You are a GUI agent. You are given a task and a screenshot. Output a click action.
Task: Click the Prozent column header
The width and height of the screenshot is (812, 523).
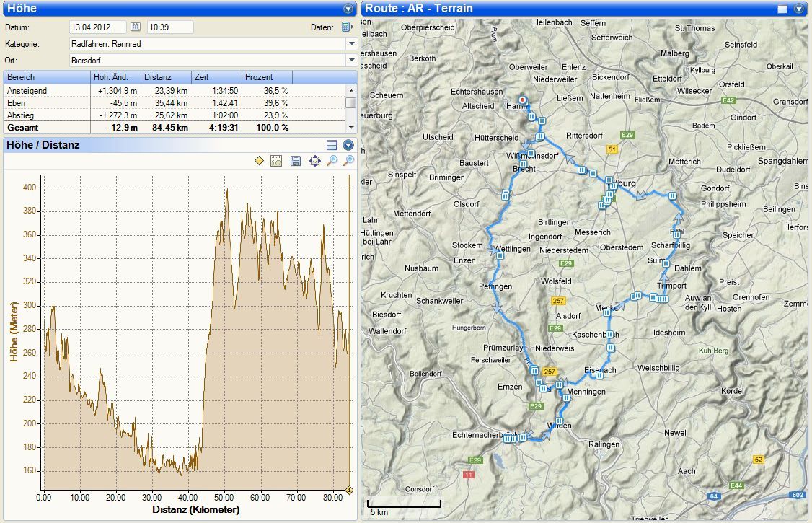pyautogui.click(x=267, y=77)
